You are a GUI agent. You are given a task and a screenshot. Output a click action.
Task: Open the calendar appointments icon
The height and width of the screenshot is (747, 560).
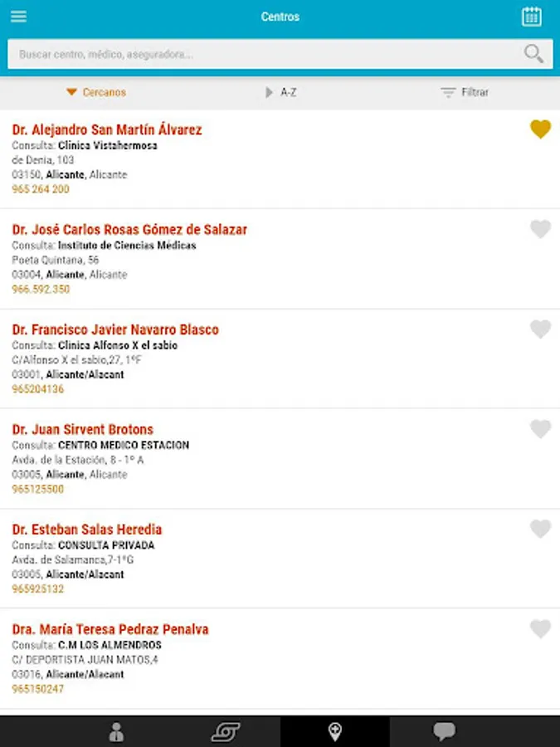[532, 17]
